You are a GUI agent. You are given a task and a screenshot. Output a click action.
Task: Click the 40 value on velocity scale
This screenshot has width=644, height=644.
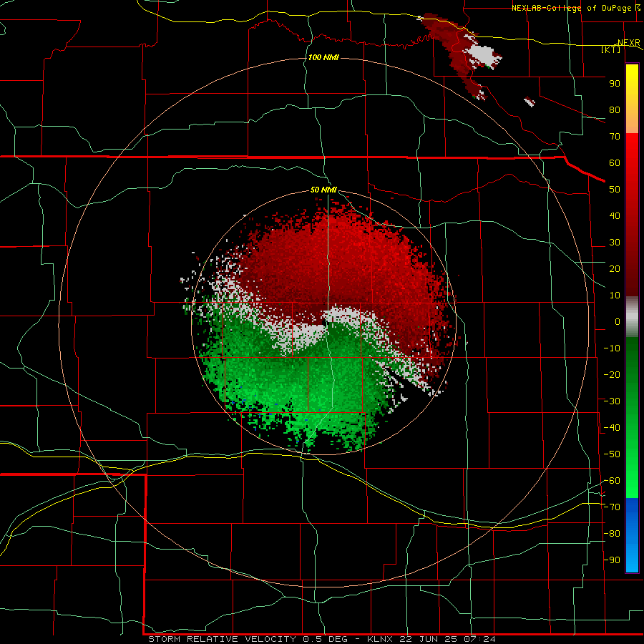click(x=615, y=216)
